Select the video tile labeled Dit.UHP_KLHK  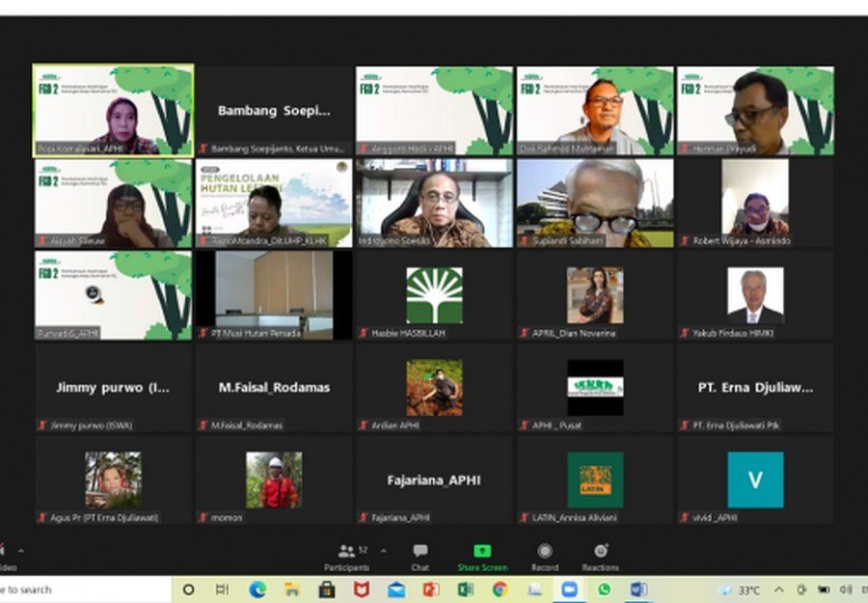pyautogui.click(x=274, y=203)
